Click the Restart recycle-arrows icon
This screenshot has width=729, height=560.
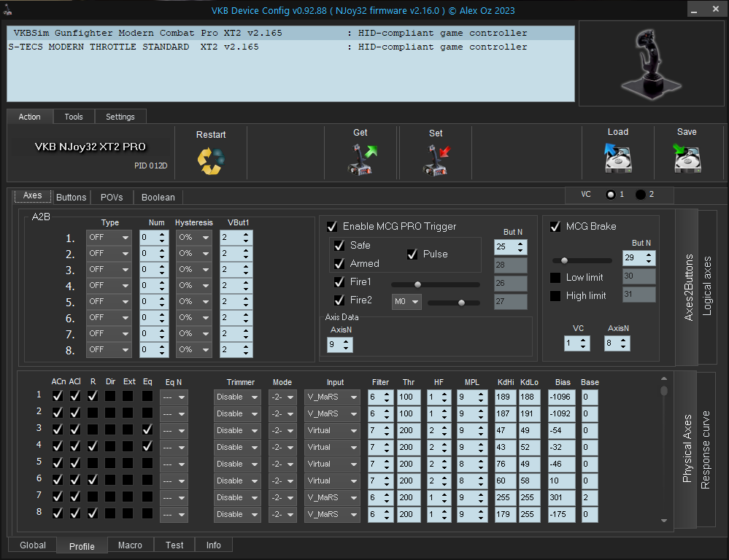pyautogui.click(x=211, y=160)
